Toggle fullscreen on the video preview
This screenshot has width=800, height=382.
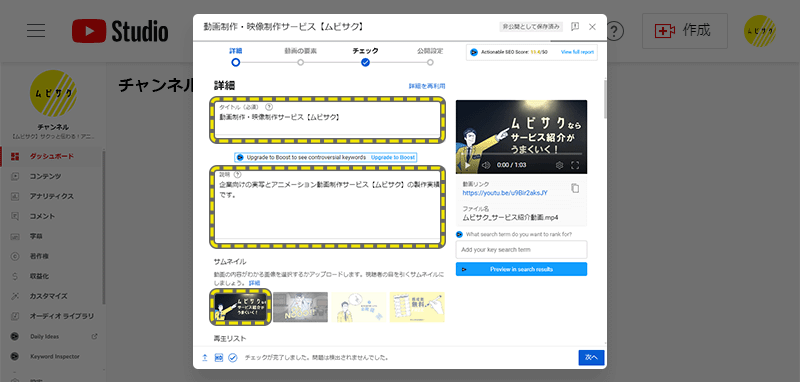(x=575, y=165)
